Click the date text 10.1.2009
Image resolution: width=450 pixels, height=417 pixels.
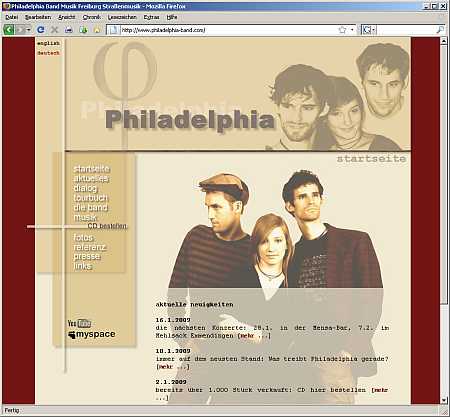(173, 351)
